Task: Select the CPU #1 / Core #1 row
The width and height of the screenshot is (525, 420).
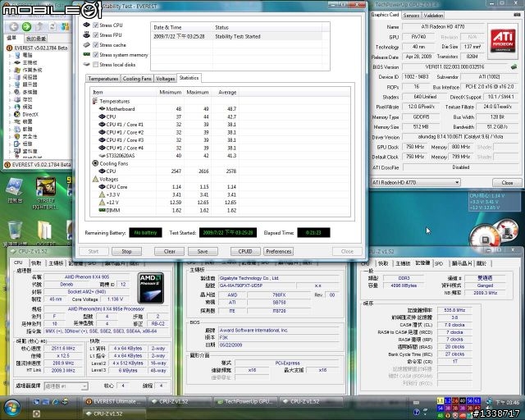Action: pos(164,125)
